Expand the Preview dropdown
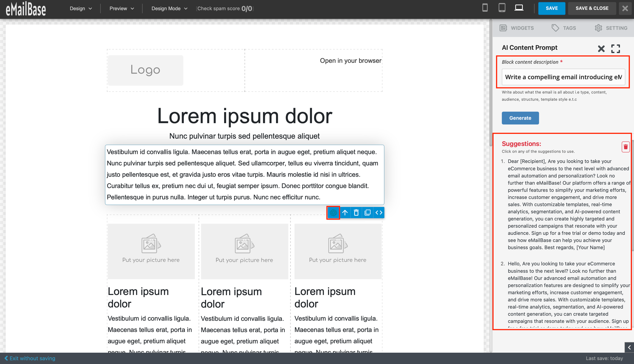This screenshot has height=364, width=634. pyautogui.click(x=122, y=9)
